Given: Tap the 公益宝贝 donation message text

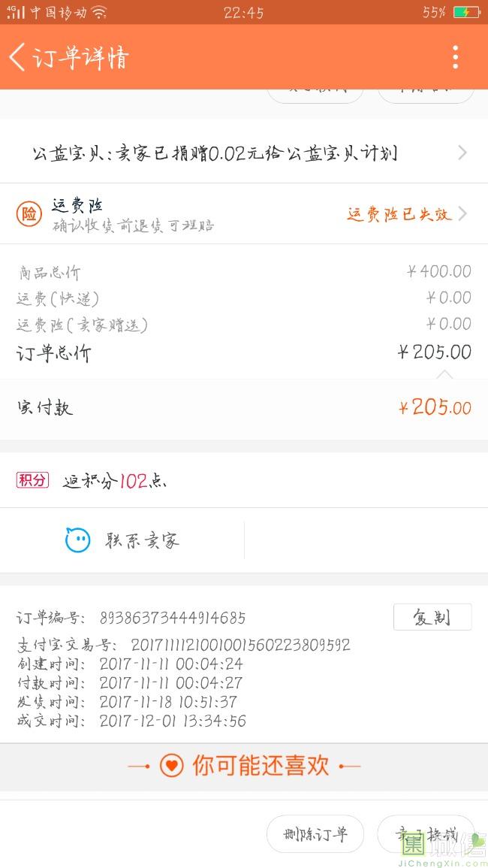Looking at the screenshot, I should [214, 153].
